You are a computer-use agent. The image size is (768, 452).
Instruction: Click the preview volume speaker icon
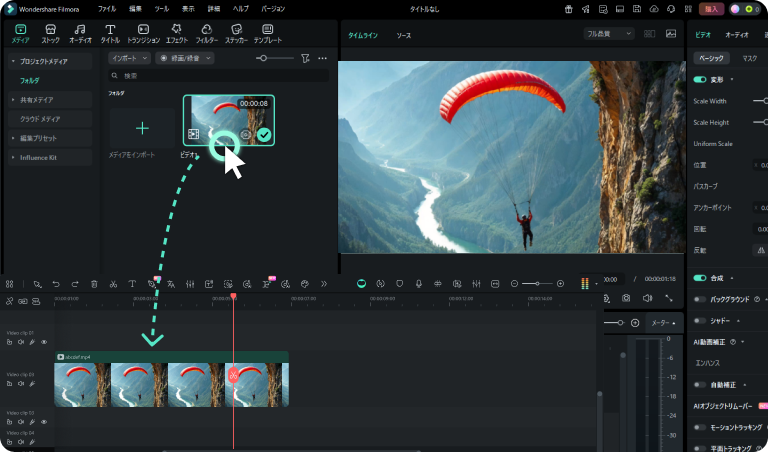pos(648,298)
